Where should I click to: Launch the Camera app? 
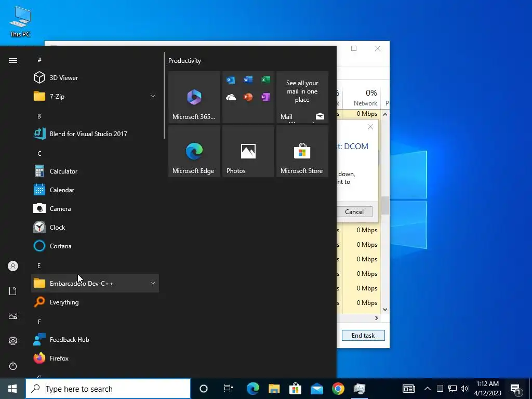tap(95, 209)
